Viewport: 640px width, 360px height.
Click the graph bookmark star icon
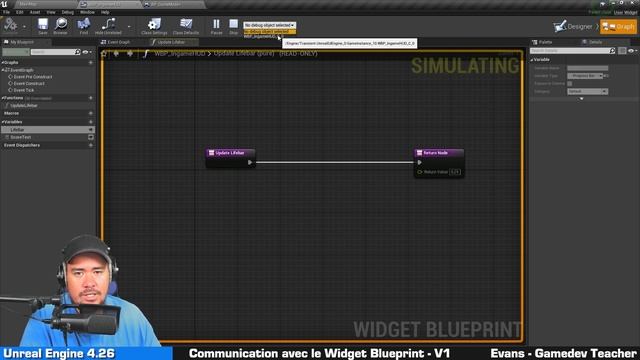tap(104, 53)
